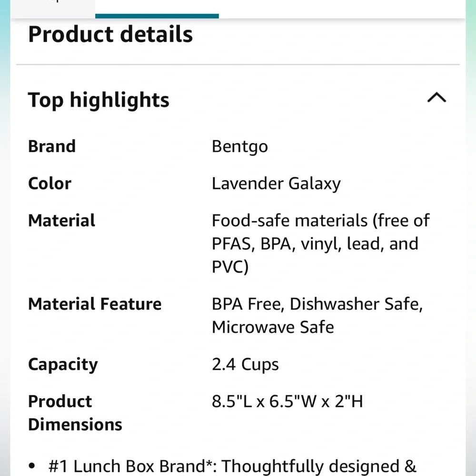Click the Material Feature label
This screenshot has height=476, width=476.
click(95, 304)
